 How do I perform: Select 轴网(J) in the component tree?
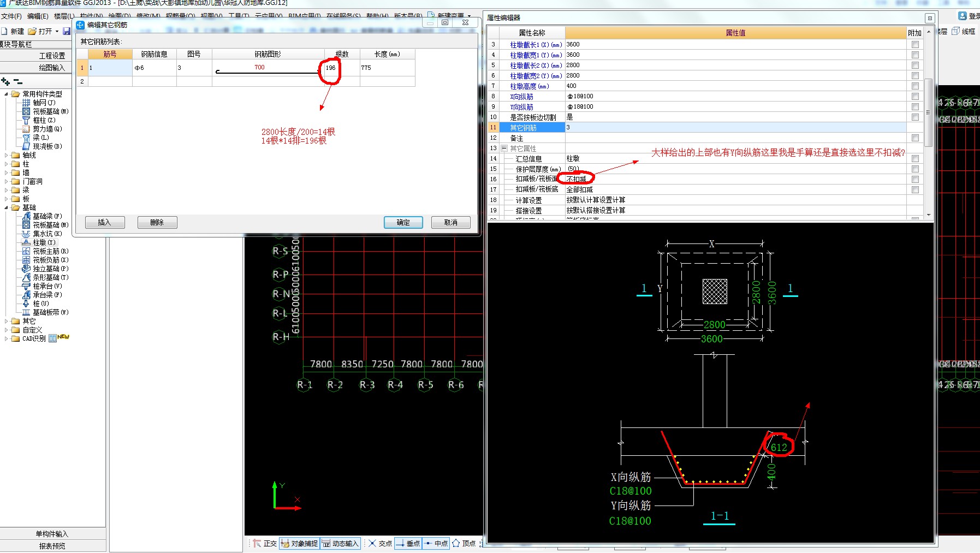[44, 103]
